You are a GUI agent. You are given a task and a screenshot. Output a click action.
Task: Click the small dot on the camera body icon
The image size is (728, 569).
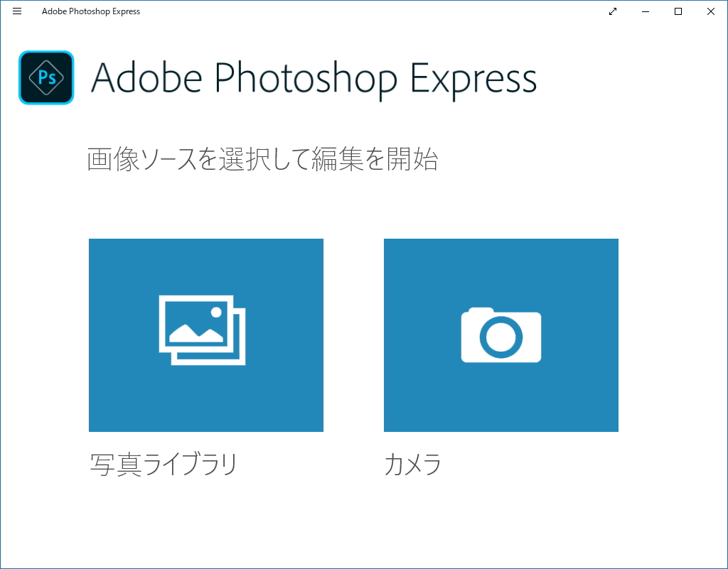click(x=481, y=311)
